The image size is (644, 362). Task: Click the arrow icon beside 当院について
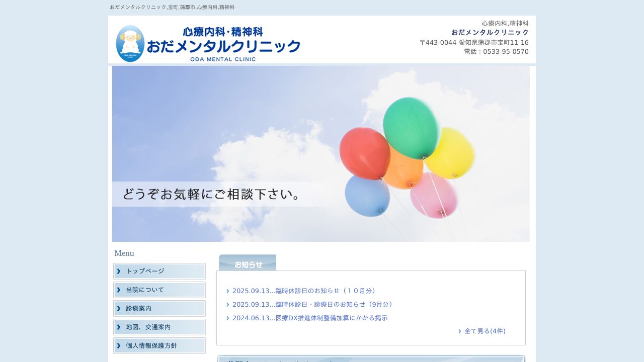point(119,290)
